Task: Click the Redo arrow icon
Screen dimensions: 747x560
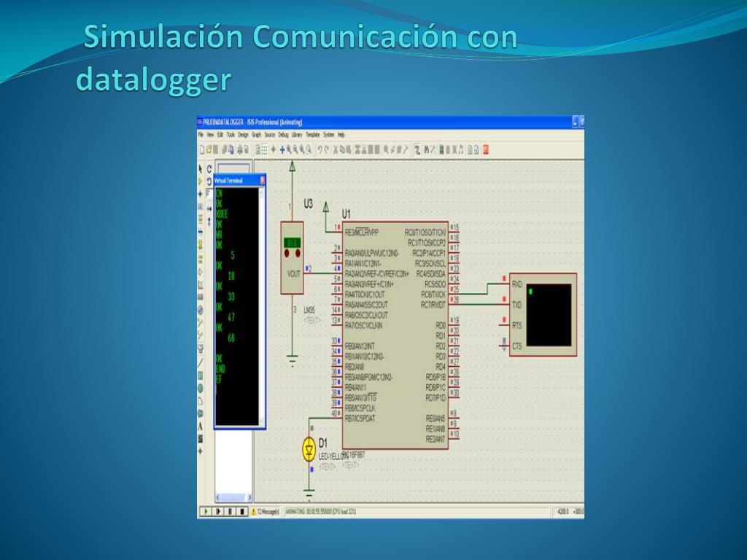Action: click(326, 150)
